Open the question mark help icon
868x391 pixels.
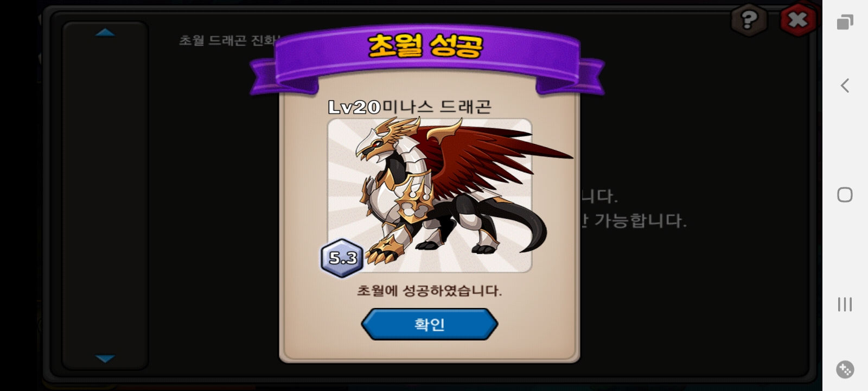tap(749, 21)
